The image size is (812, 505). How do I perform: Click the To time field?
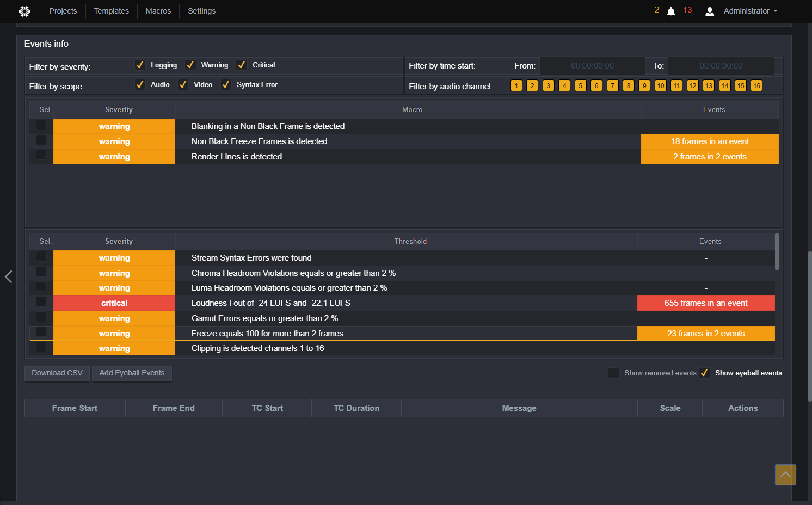pos(721,66)
